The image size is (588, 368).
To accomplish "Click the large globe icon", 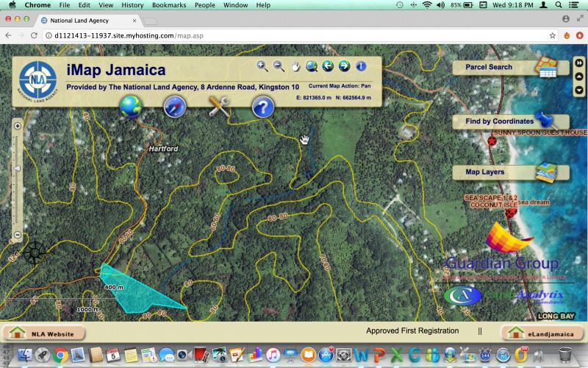I will point(131,107).
